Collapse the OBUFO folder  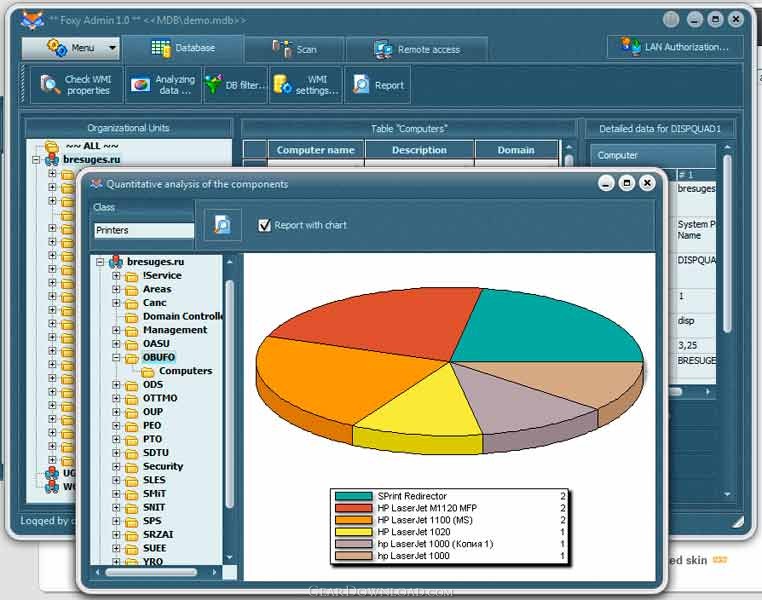[x=116, y=358]
